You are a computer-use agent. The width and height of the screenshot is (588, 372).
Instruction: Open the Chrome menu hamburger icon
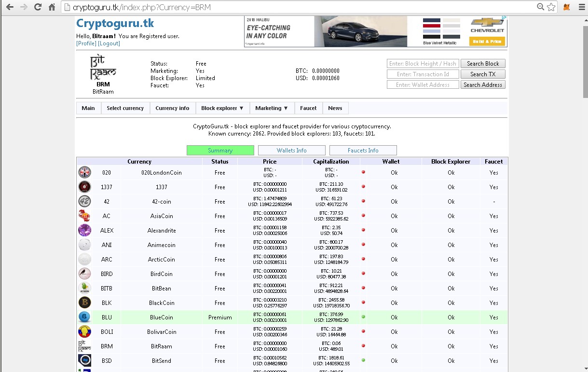[x=582, y=7]
